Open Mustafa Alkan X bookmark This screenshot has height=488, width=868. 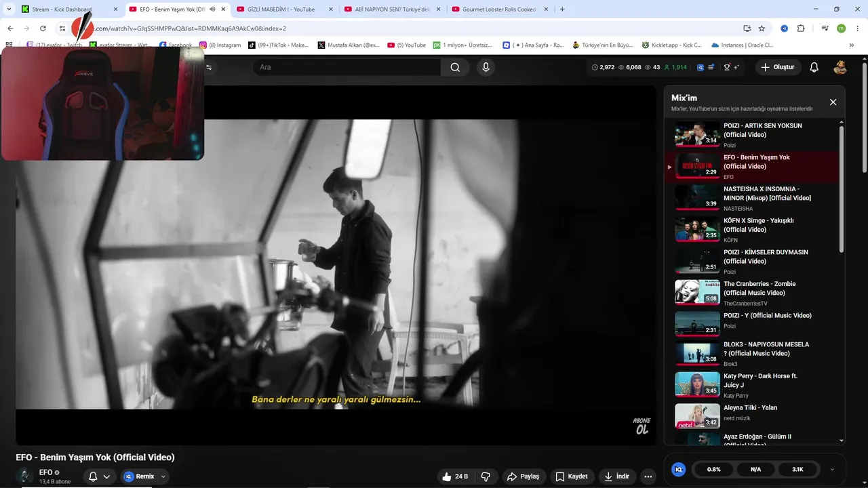click(x=349, y=45)
